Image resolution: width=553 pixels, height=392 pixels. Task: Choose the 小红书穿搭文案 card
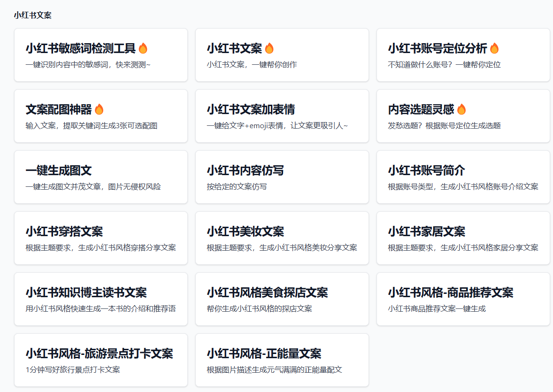100,238
